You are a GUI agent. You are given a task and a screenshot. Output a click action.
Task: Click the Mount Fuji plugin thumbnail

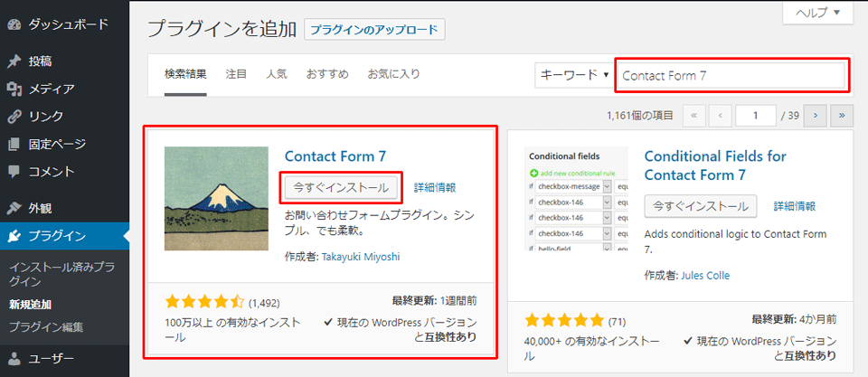click(x=216, y=199)
